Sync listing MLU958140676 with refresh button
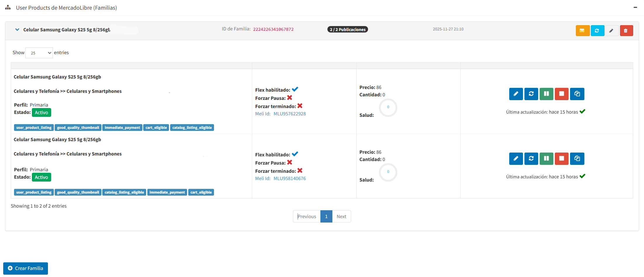The width and height of the screenshot is (644, 277). click(x=531, y=159)
